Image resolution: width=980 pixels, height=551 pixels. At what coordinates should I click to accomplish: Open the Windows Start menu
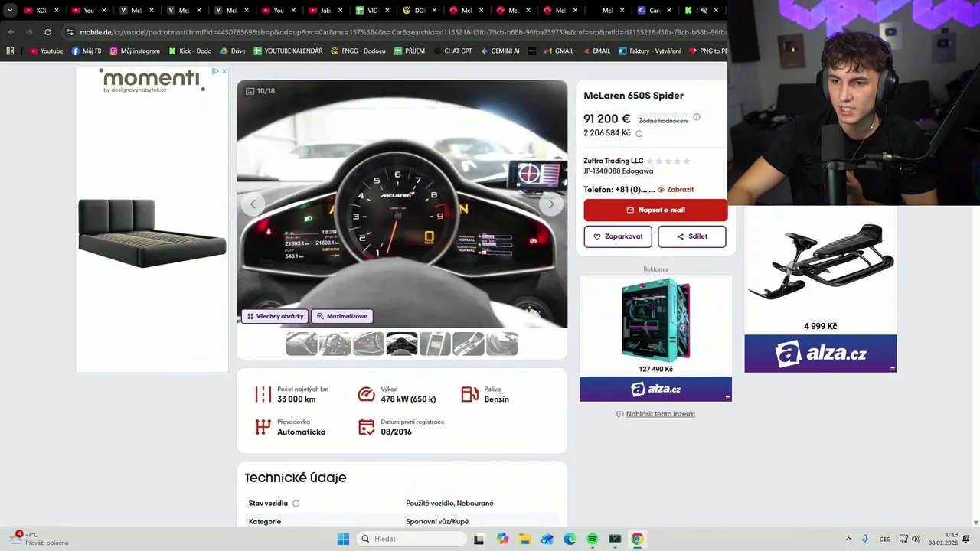343,539
